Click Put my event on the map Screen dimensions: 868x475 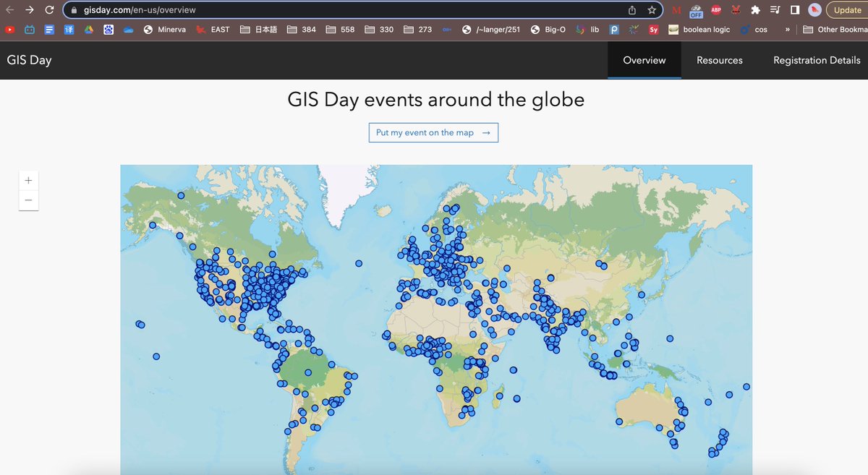pyautogui.click(x=433, y=133)
